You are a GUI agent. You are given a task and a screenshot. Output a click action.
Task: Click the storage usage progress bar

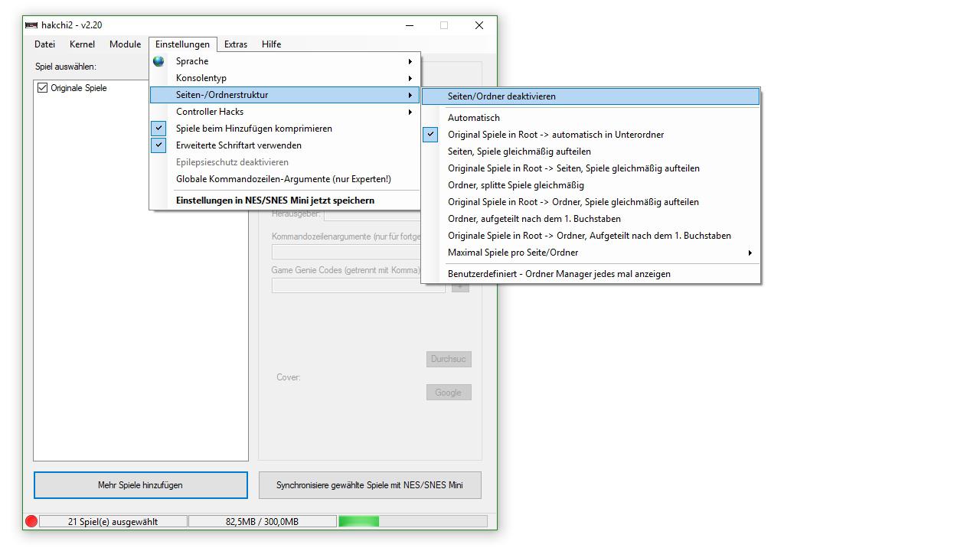pyautogui.click(x=413, y=521)
